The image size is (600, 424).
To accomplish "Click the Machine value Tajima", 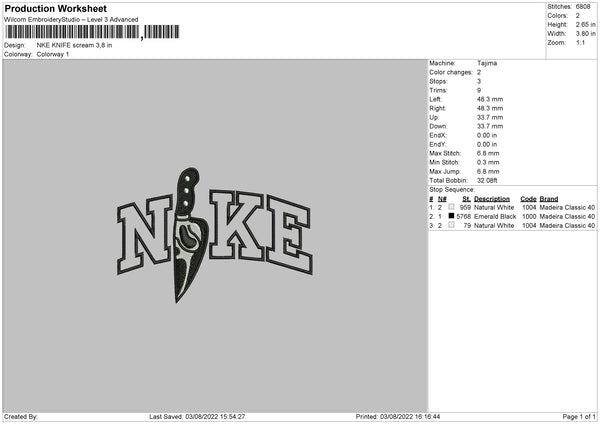I will pos(487,63).
